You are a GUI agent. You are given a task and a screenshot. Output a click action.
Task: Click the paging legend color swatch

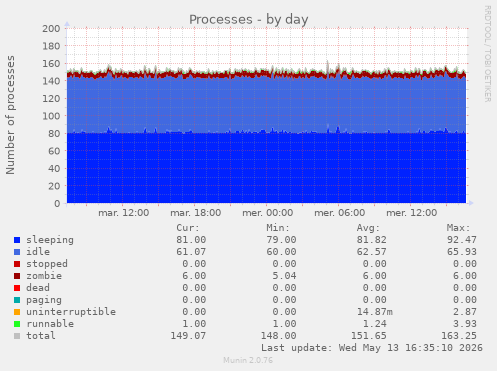17,300
